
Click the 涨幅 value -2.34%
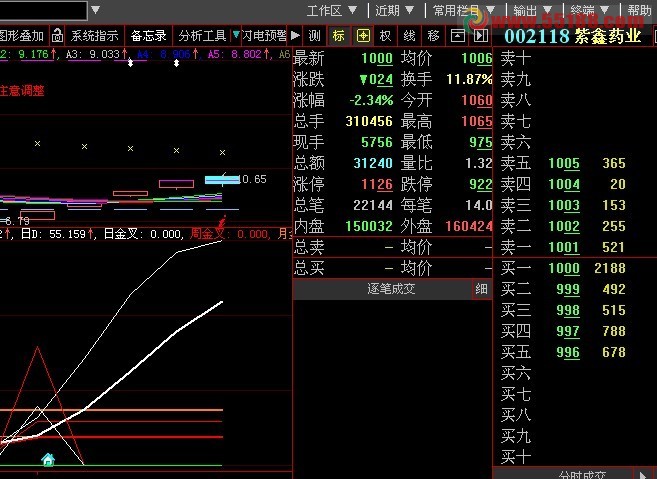372,100
